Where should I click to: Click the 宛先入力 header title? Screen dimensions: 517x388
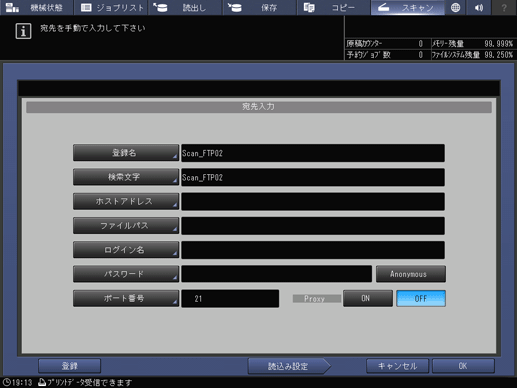point(258,107)
